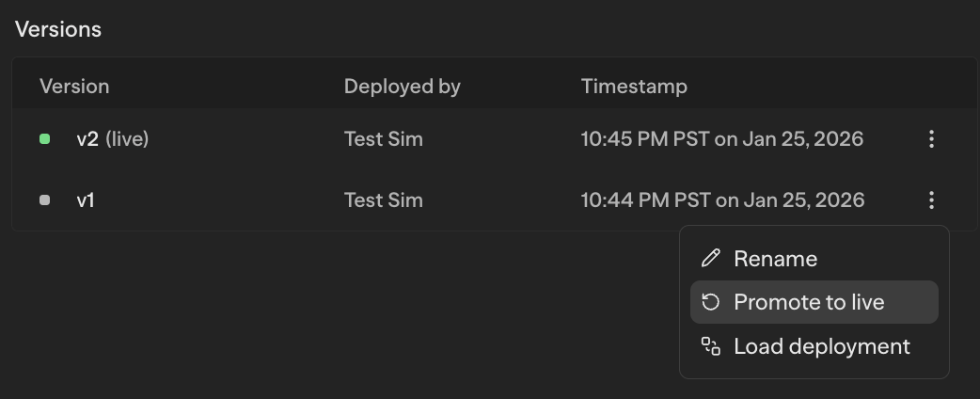Image resolution: width=980 pixels, height=399 pixels.
Task: Click the v2 (live) version name
Action: point(113,139)
